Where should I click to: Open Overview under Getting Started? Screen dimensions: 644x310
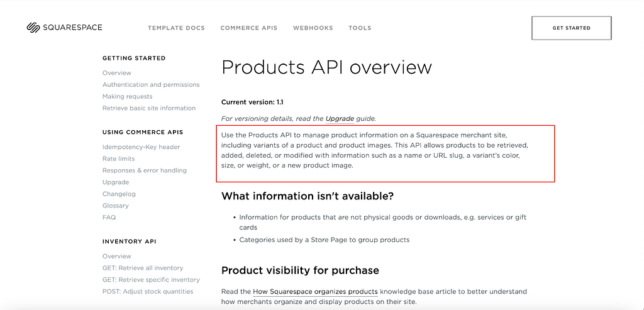(x=117, y=73)
